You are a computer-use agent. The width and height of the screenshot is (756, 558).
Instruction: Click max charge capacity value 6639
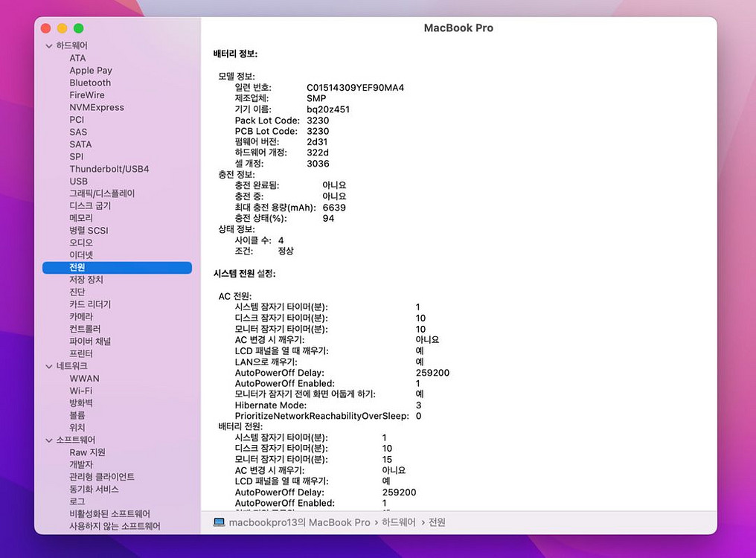coord(334,208)
